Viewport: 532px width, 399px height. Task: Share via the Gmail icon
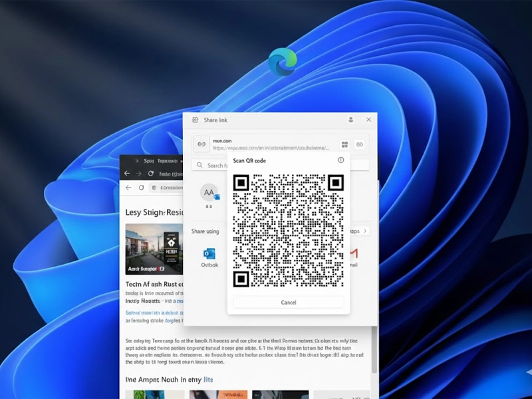pyautogui.click(x=354, y=253)
